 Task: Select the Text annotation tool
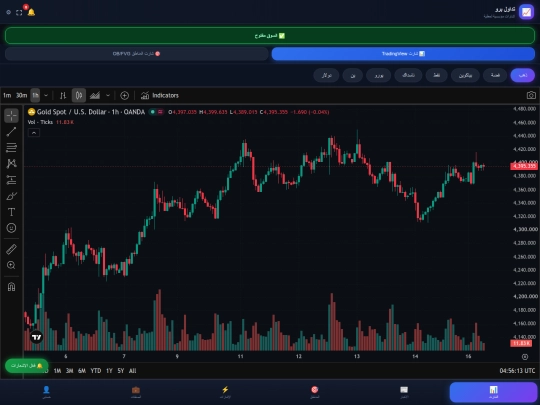coord(11,212)
